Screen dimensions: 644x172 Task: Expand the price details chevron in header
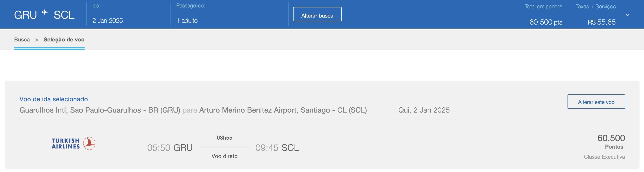click(628, 15)
